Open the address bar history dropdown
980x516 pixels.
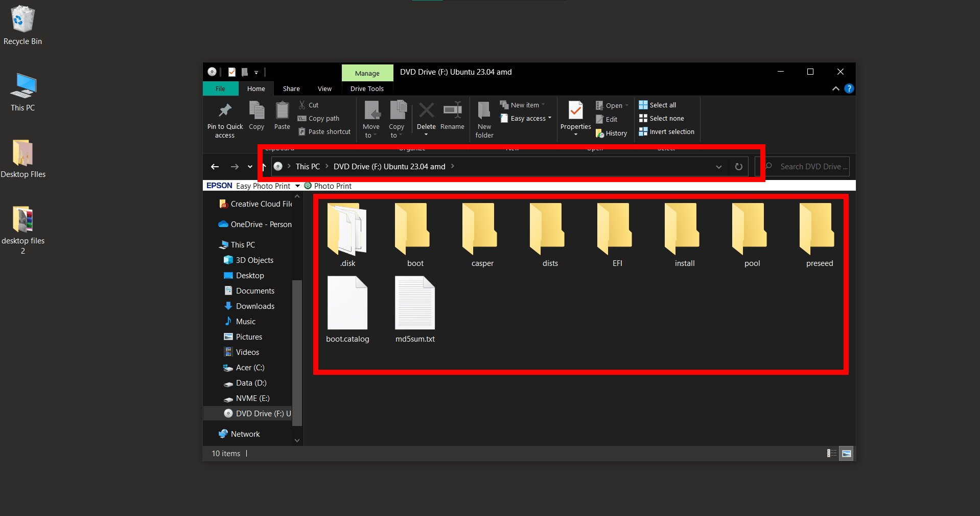coord(718,166)
